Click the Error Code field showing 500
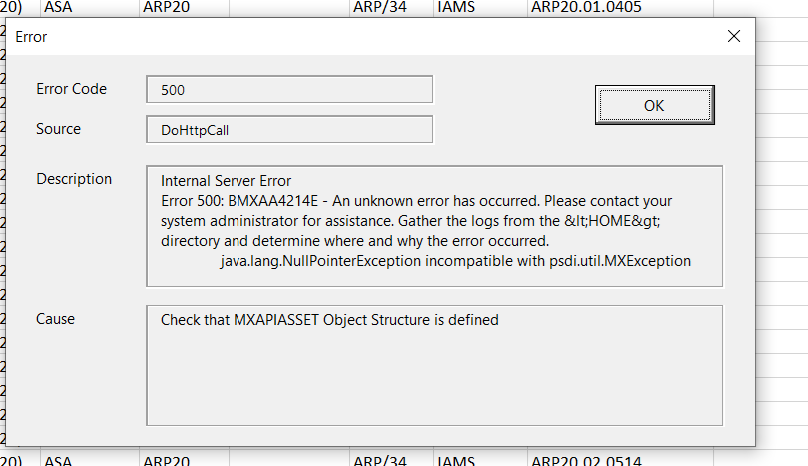 point(289,89)
